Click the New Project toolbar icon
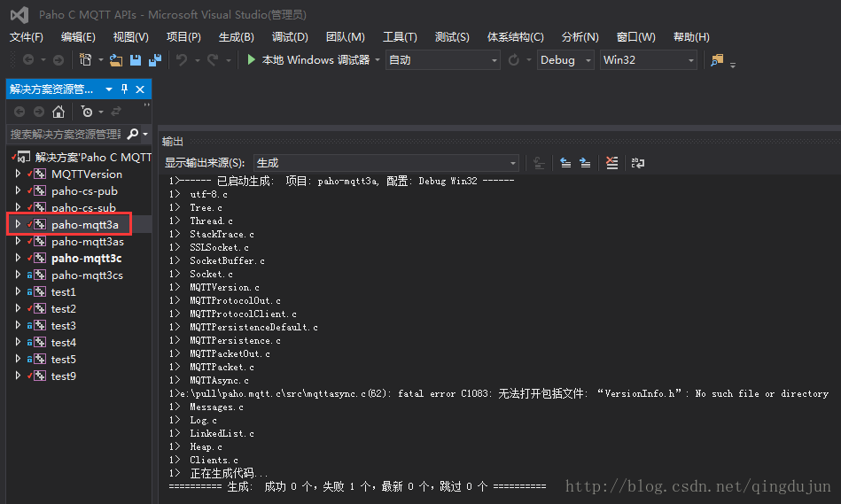This screenshot has height=504, width=841. point(85,60)
